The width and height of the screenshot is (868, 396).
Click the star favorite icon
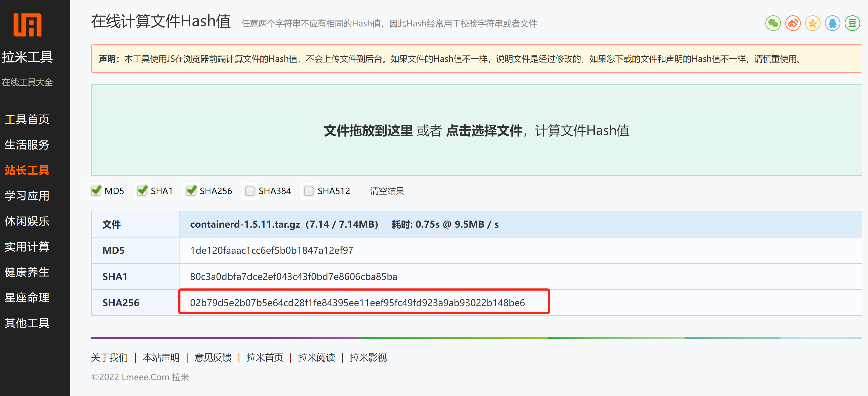(x=813, y=23)
